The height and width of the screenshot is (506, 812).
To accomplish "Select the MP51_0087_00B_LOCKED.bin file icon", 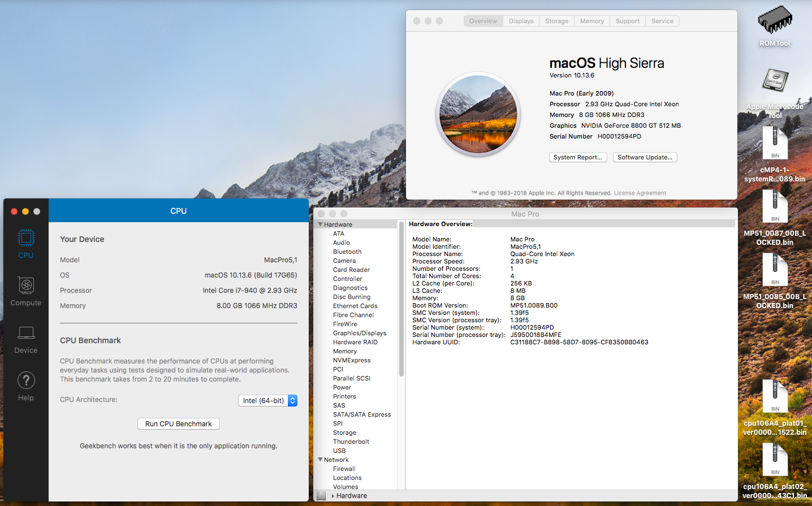I will tap(775, 207).
